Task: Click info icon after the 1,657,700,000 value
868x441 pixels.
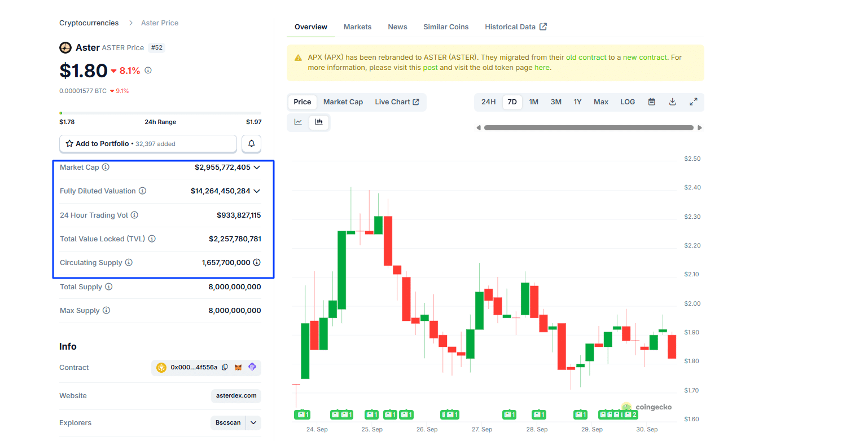Action: pos(257,262)
